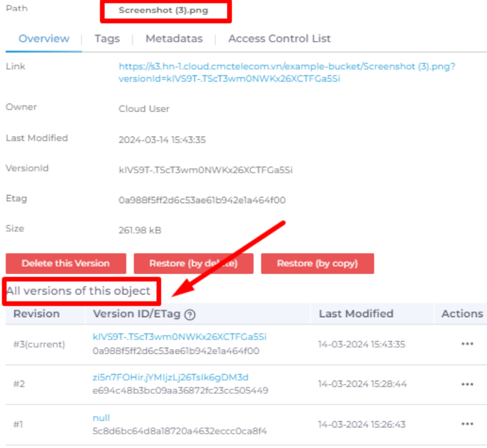Image resolution: width=487 pixels, height=448 pixels.
Task: Select the #2 revision cell
Action: click(x=19, y=384)
